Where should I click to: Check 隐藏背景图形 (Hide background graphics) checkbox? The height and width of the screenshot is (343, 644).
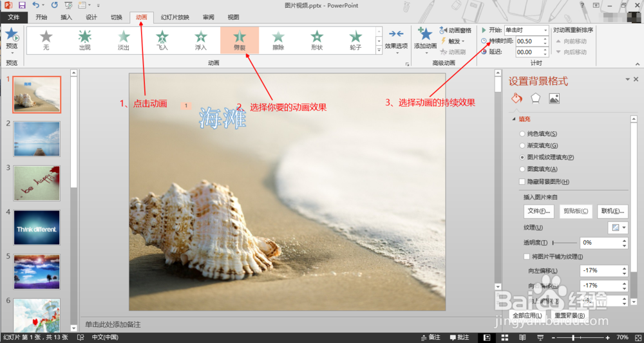[522, 181]
